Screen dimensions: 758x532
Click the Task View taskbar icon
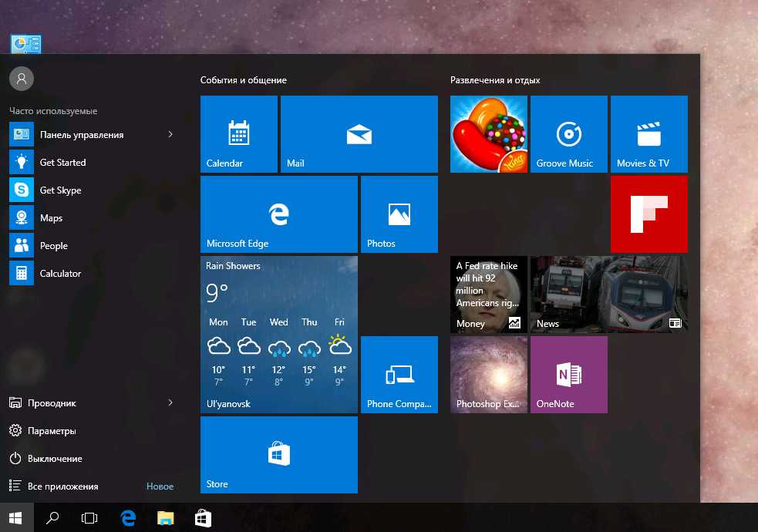click(x=89, y=518)
